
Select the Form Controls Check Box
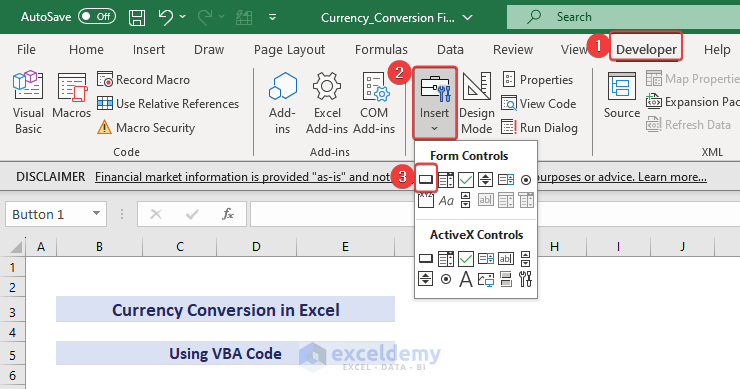[466, 179]
